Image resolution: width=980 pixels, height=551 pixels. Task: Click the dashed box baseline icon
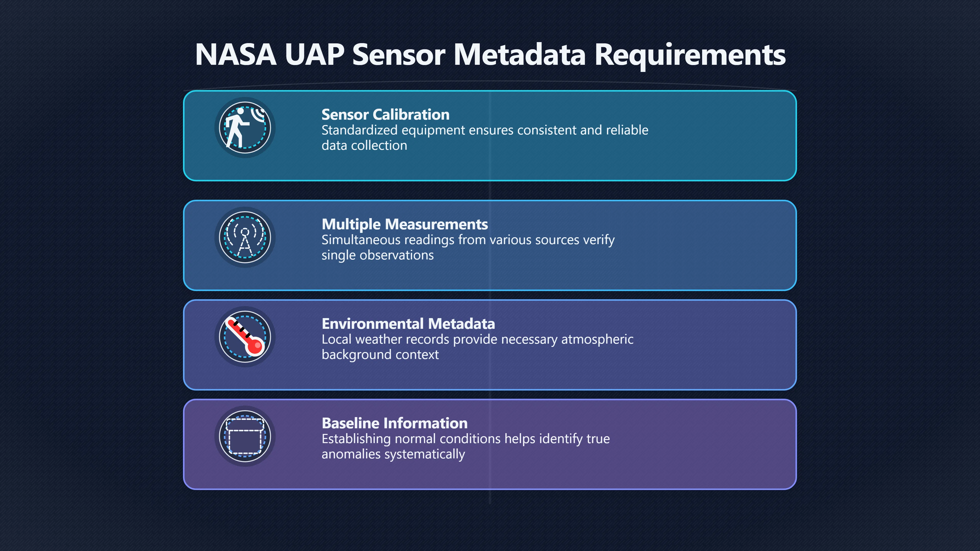tap(245, 436)
